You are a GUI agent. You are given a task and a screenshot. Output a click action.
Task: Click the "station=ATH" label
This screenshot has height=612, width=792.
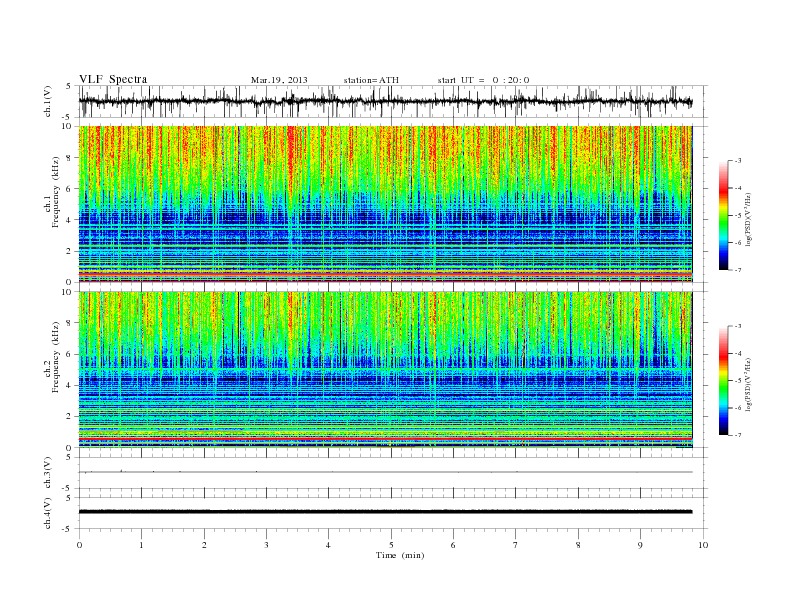(371, 80)
